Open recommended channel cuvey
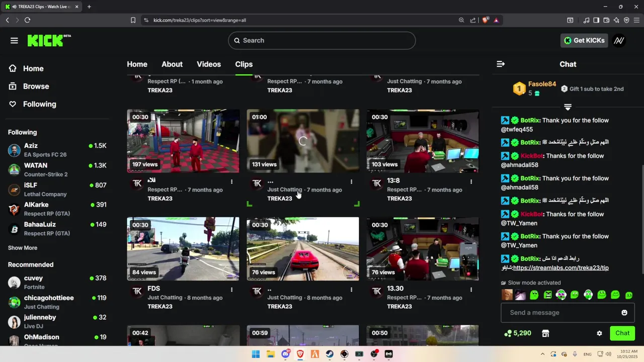Screen dimensions: 644x362 pyautogui.click(x=57, y=282)
